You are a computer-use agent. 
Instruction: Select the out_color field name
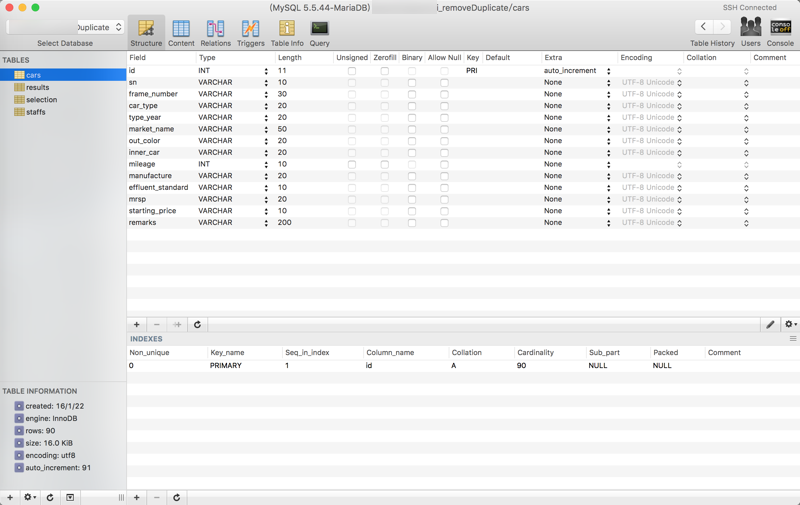coord(144,141)
